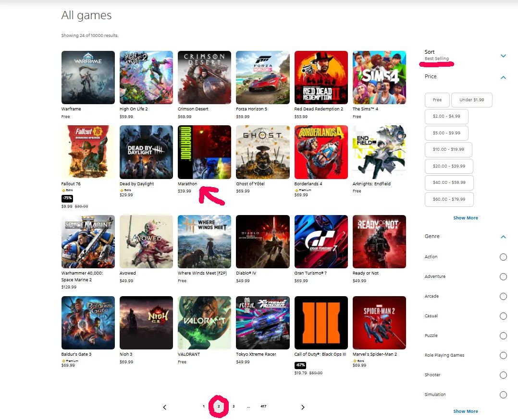The height and width of the screenshot is (420, 518).
Task: Collapse the Price filter section
Action: (x=503, y=77)
